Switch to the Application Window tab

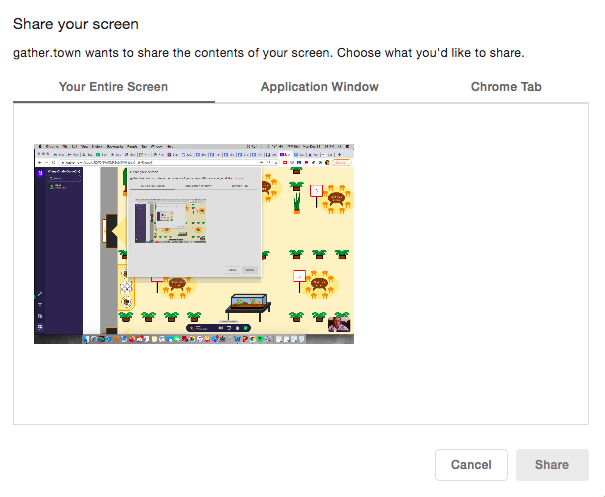click(319, 87)
